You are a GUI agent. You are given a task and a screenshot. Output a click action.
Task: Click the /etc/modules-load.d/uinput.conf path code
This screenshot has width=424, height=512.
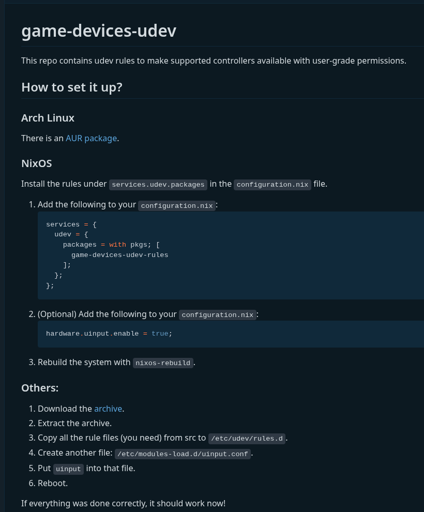(x=183, y=454)
